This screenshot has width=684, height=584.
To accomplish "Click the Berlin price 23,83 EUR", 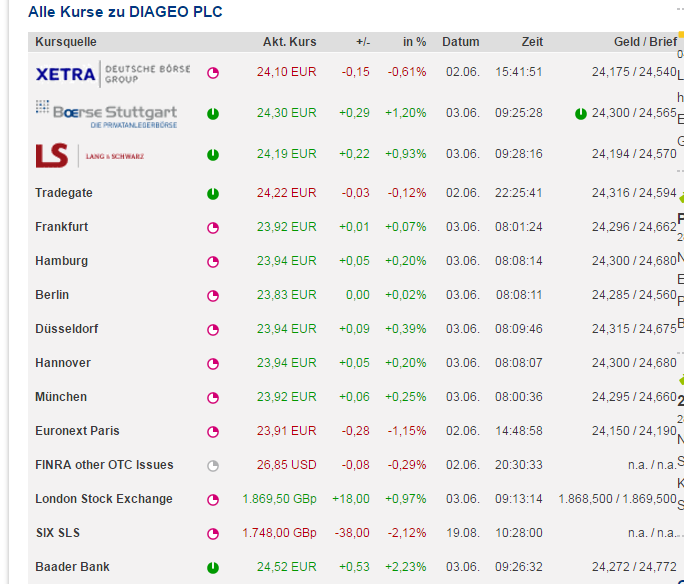I will coord(287,295).
